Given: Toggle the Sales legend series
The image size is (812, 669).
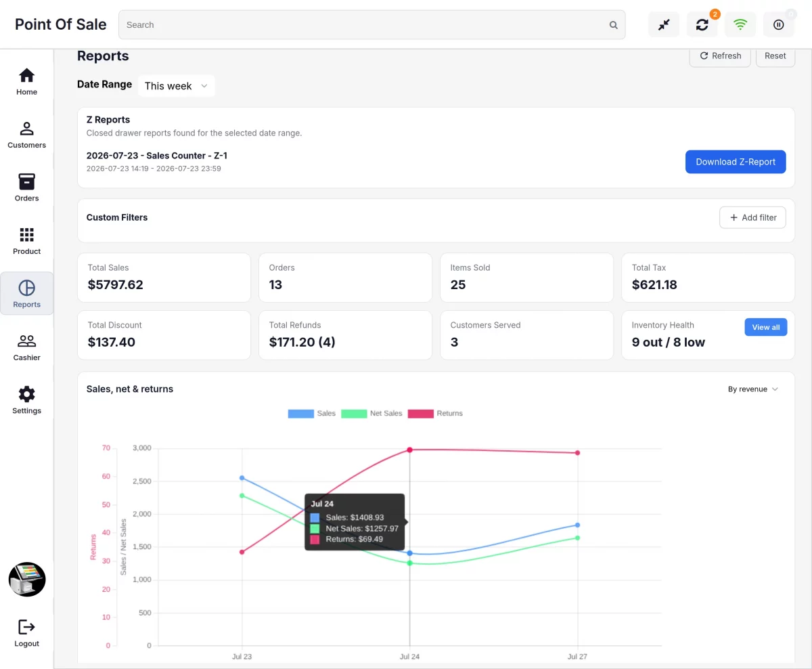Looking at the screenshot, I should [x=311, y=413].
